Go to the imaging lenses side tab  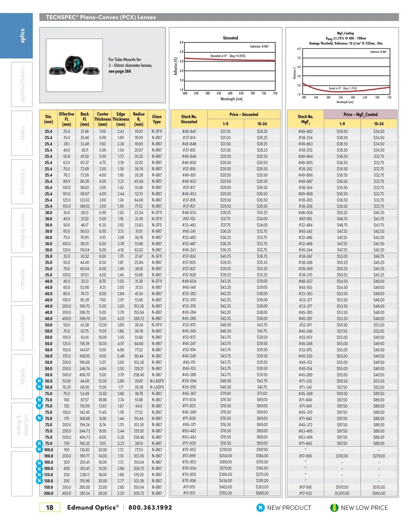tap(22, 230)
